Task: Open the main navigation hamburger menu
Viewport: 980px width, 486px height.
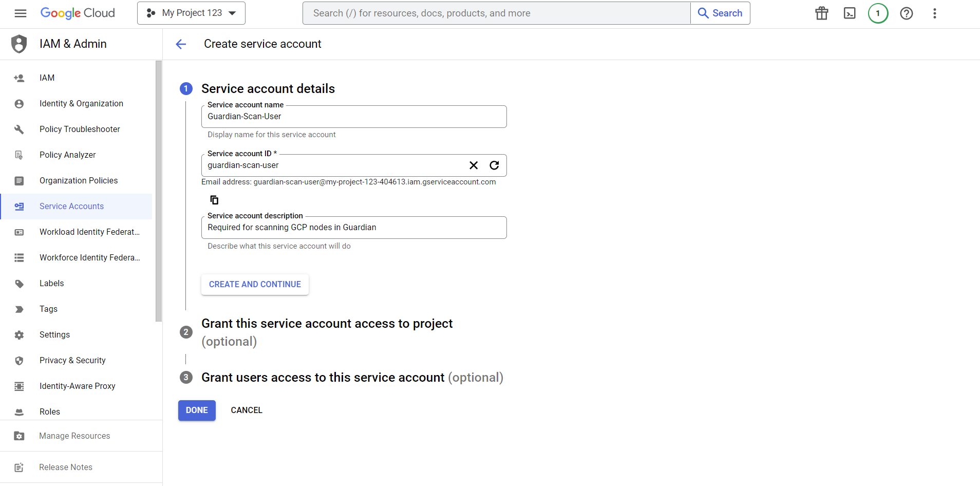Action: [x=21, y=13]
